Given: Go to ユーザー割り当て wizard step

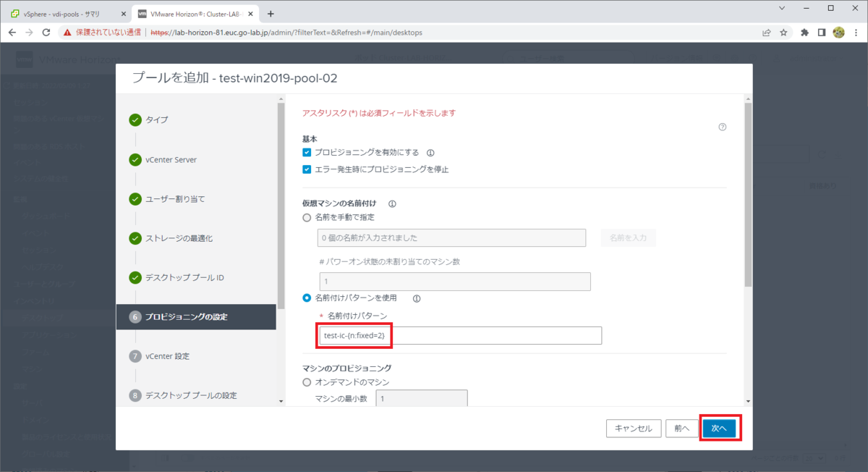Looking at the screenshot, I should [174, 199].
